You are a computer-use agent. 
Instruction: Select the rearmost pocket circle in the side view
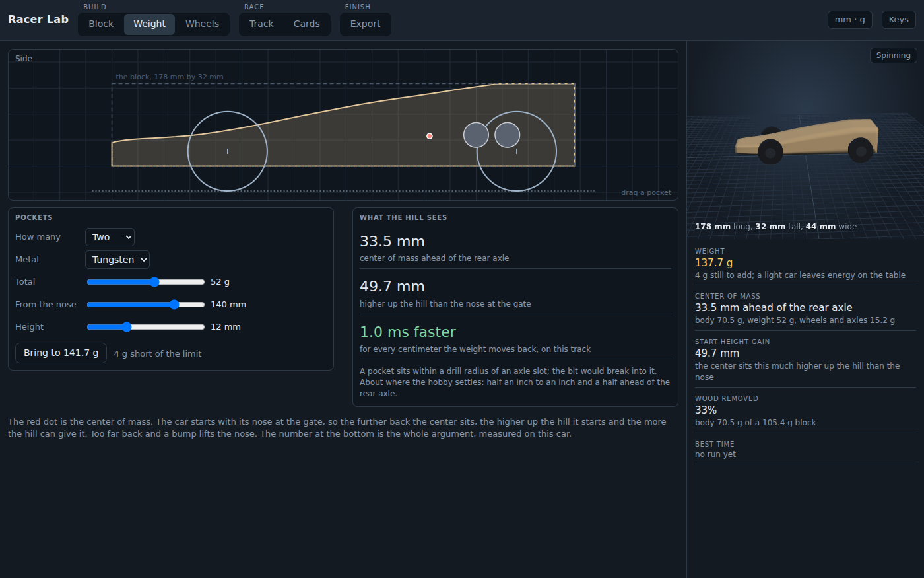point(508,135)
